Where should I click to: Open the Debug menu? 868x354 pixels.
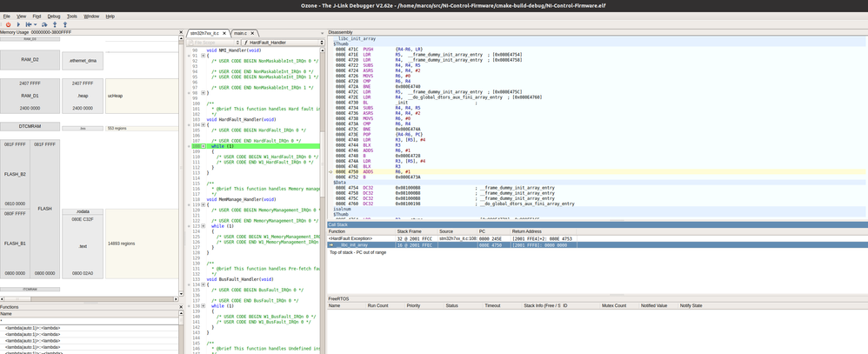(54, 17)
